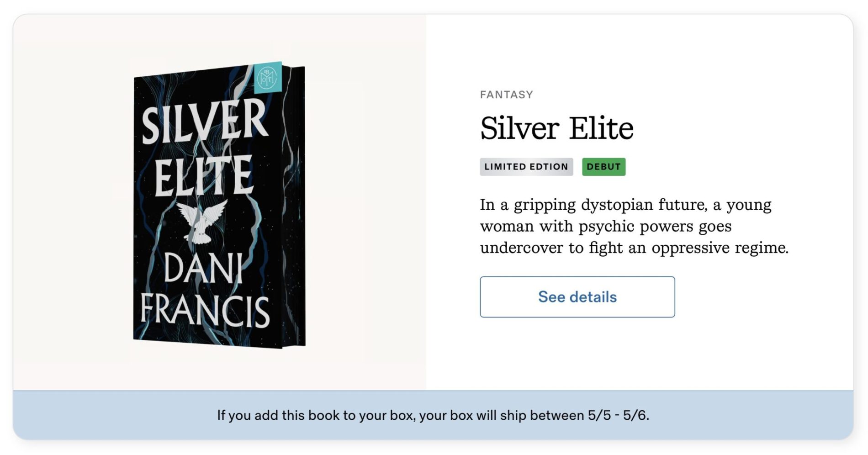868x455 pixels.
Task: Click the "gripping dystopian future" description line
Action: click(625, 205)
